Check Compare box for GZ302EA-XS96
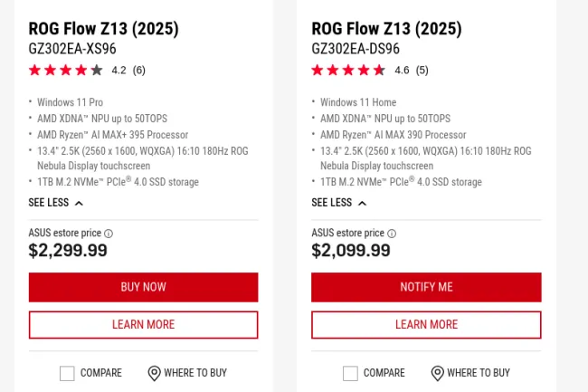This screenshot has width=588, height=392. [67, 373]
